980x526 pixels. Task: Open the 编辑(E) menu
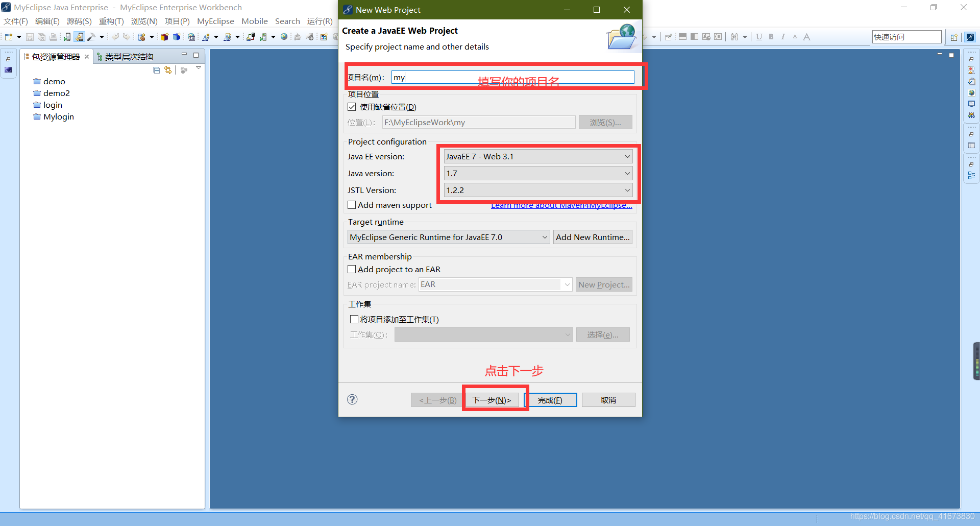click(47, 21)
